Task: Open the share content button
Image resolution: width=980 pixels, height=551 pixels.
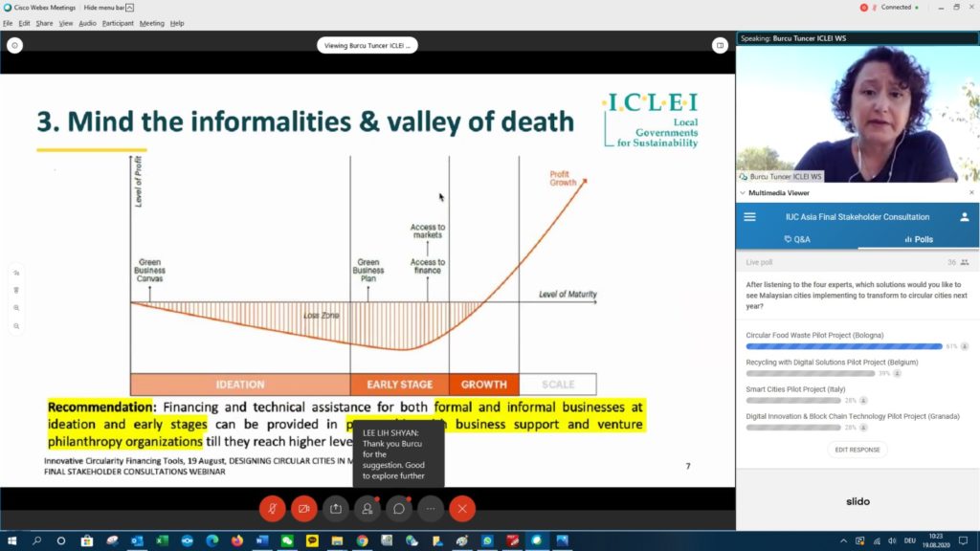Action: [336, 509]
